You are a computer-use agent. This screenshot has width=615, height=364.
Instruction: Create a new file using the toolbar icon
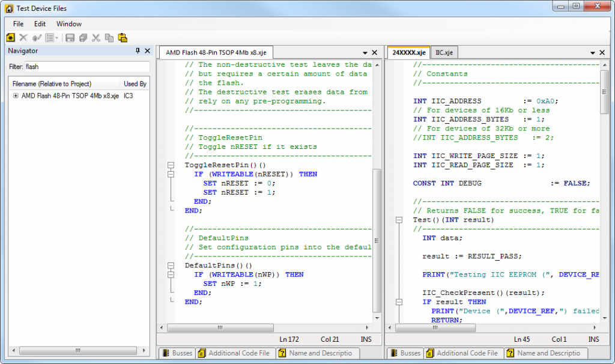pyautogui.click(x=10, y=37)
